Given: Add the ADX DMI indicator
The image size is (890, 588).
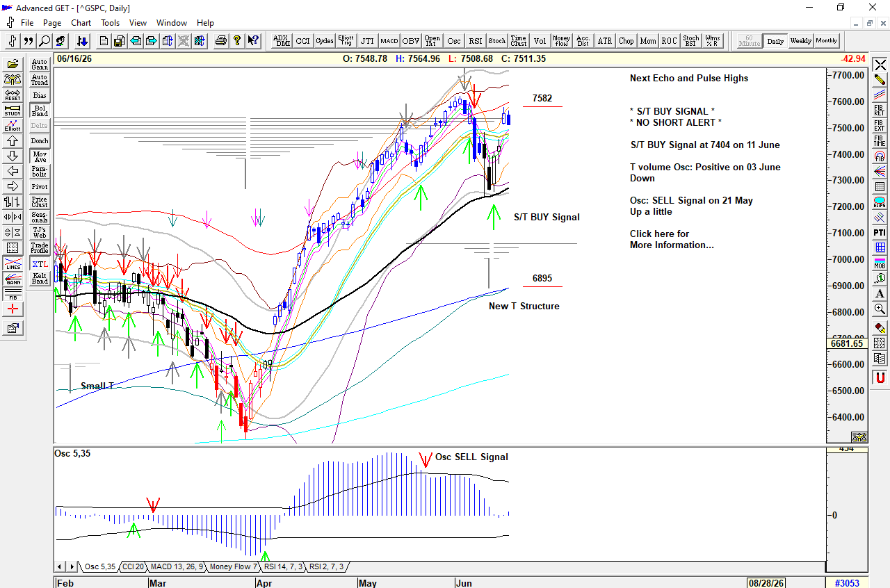Looking at the screenshot, I should click(x=282, y=41).
